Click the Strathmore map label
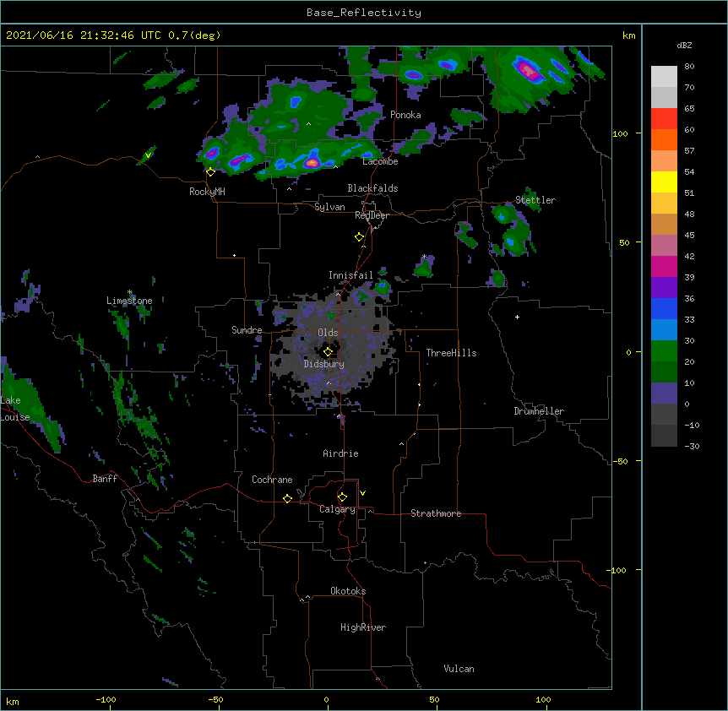Image resolution: width=728 pixels, height=711 pixels. (436, 513)
